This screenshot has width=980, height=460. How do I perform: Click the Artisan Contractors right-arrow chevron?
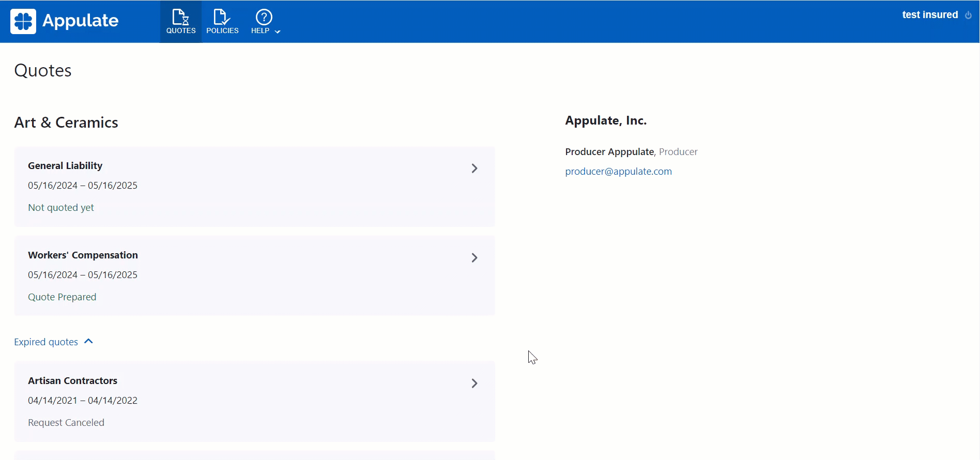[x=474, y=384]
